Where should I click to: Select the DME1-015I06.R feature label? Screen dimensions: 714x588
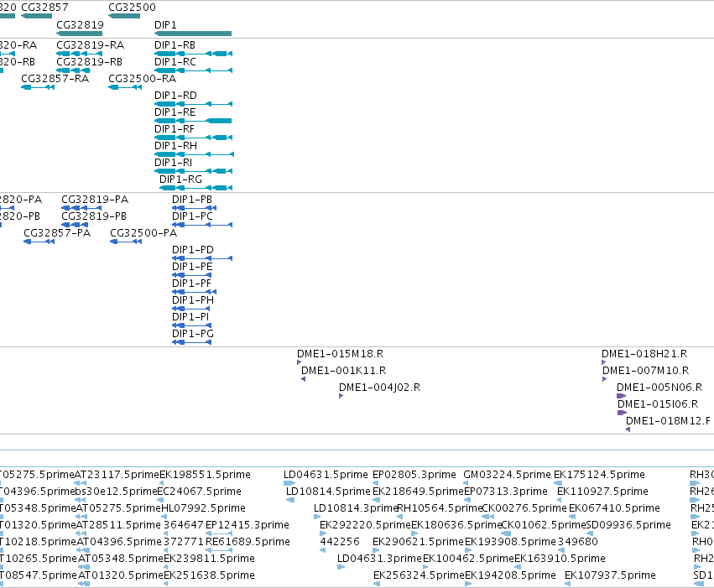658,404
